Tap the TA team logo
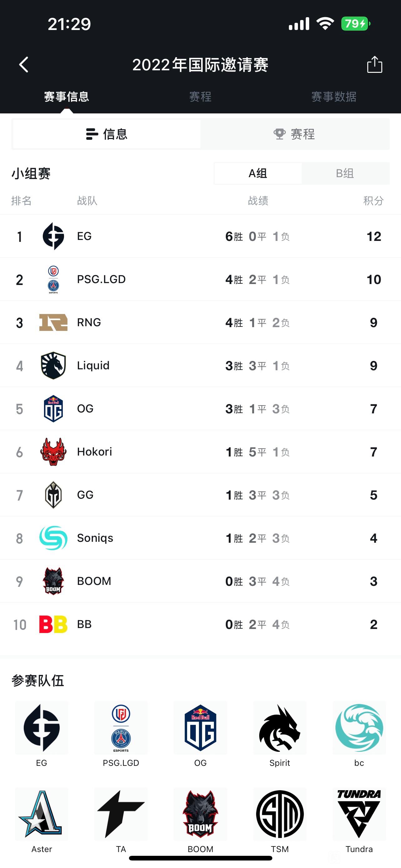 point(121,814)
